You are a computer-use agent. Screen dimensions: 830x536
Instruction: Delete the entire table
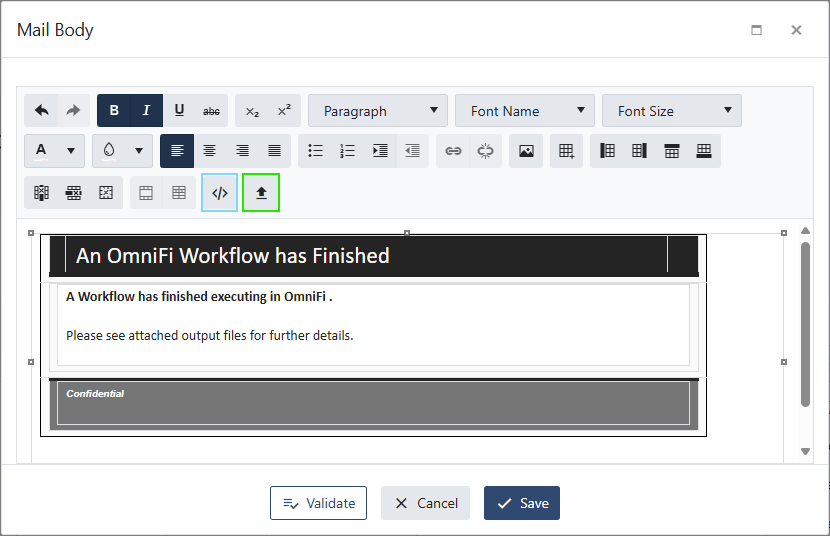pyautogui.click(x=106, y=193)
